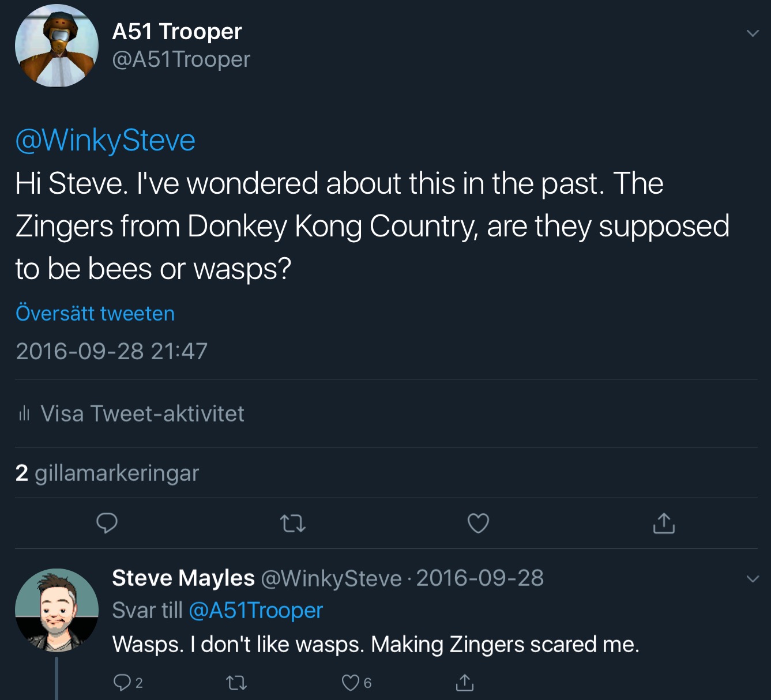Screen dimensions: 771x700
Task: Open "Visa Tweet-aktivitet" stats
Action: point(142,413)
